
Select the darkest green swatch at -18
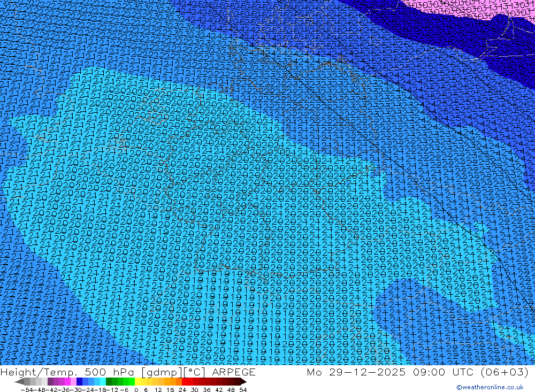pos(109,381)
